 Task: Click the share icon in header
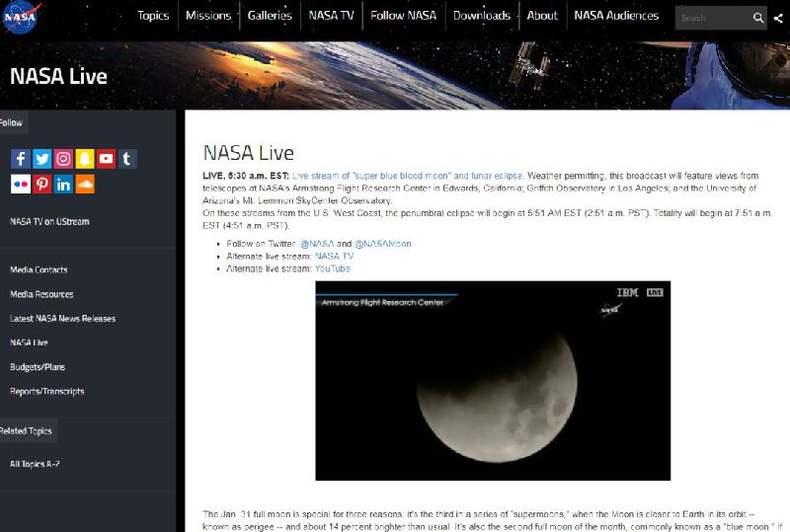click(778, 18)
